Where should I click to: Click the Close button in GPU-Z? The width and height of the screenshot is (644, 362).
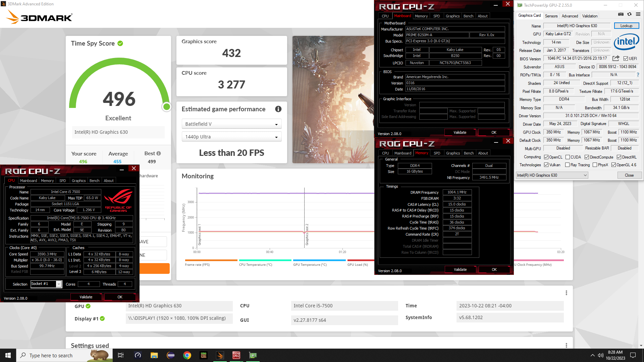pyautogui.click(x=629, y=175)
